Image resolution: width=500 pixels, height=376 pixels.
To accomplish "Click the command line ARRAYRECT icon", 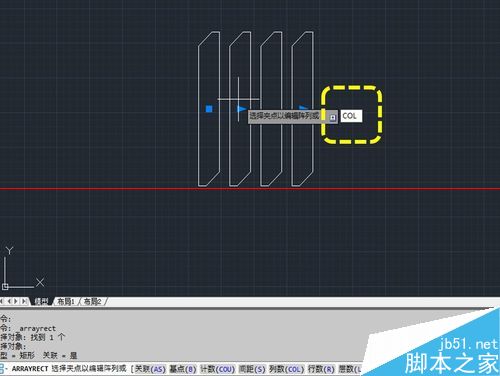I will click(x=3, y=369).
